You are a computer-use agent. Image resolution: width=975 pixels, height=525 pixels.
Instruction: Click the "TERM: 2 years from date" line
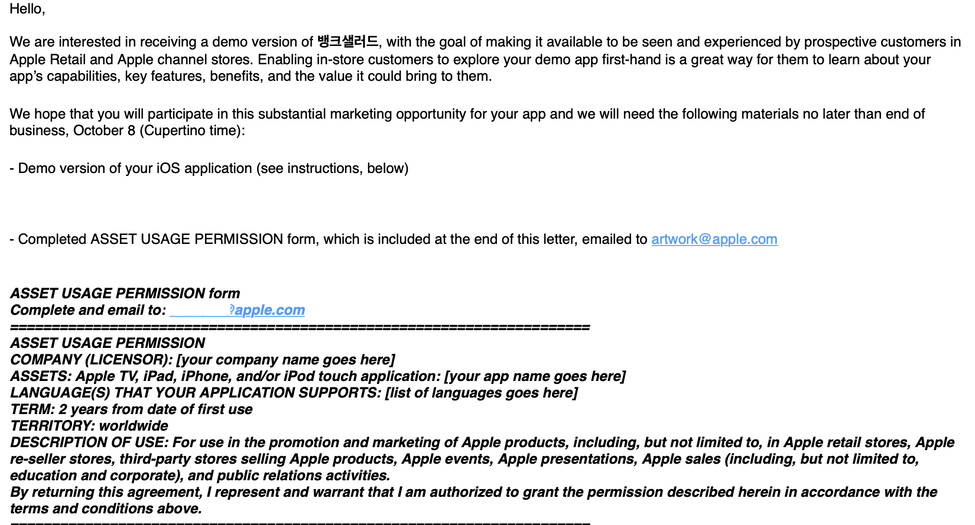[131, 409]
